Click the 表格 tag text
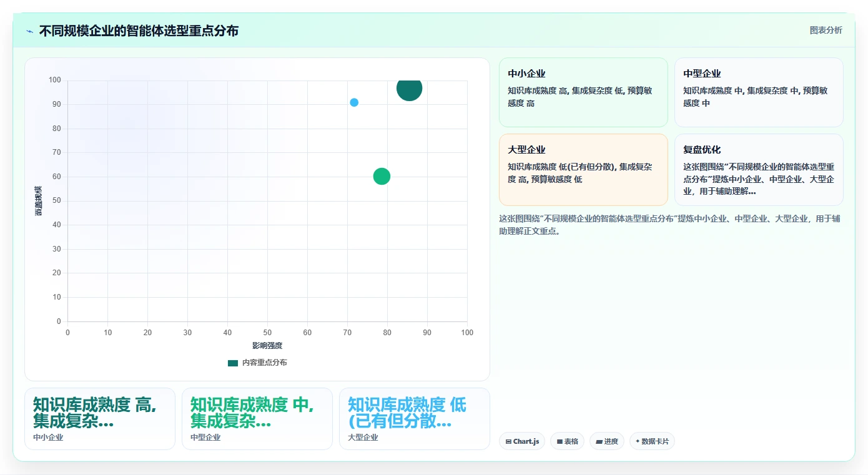Viewport: 868px width, 475px height. pyautogui.click(x=571, y=442)
